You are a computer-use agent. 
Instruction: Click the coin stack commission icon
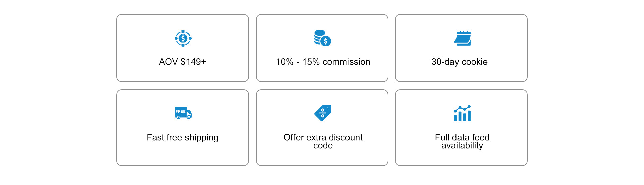322,38
